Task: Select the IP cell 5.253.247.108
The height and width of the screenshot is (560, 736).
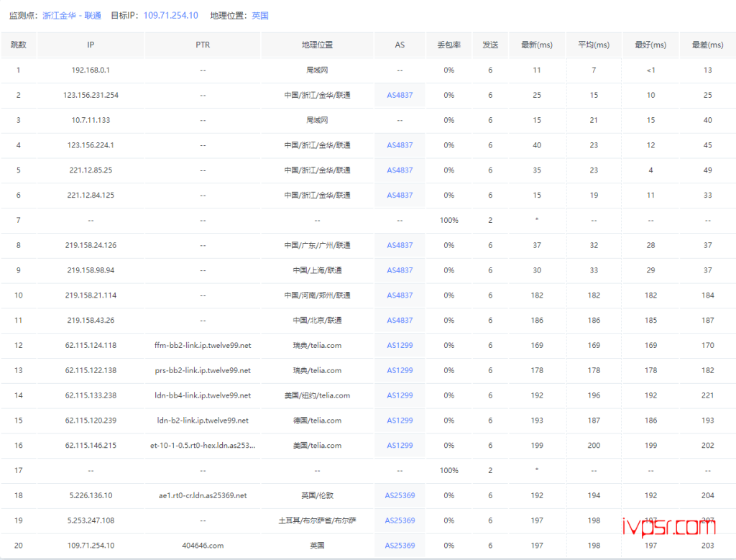Action: point(91,520)
